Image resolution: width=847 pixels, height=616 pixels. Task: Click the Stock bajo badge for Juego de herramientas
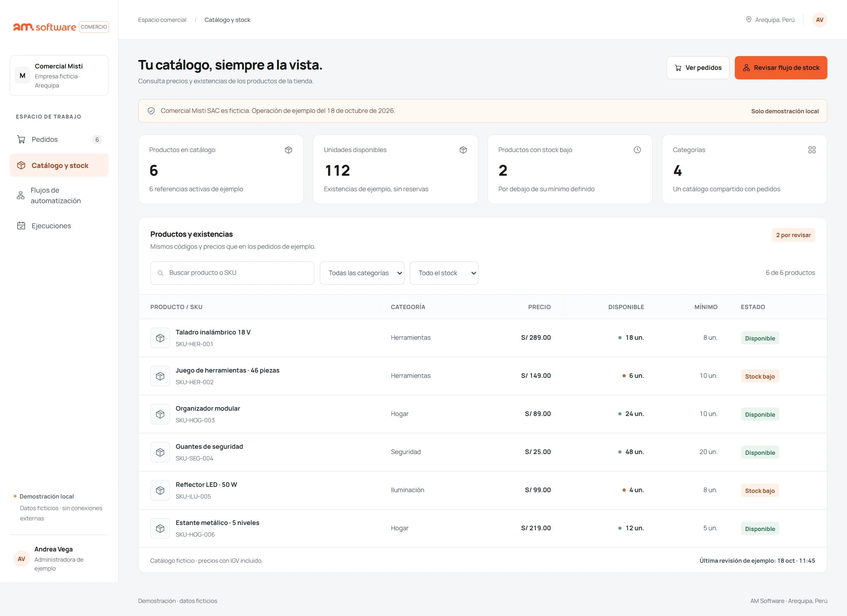pos(759,376)
